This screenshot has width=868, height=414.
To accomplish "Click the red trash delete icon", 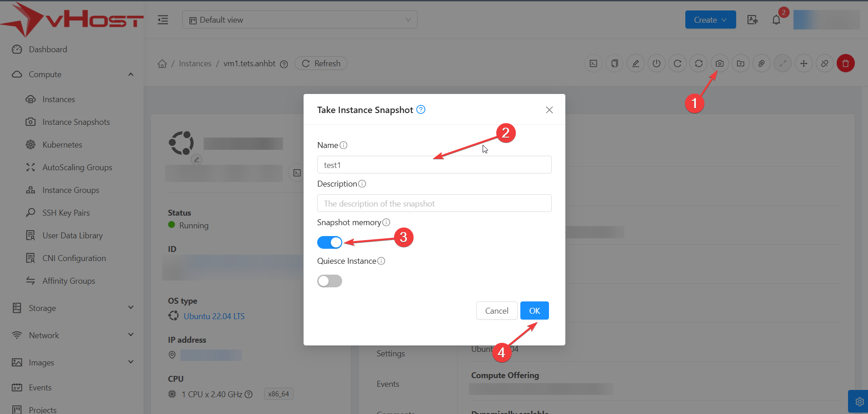I will [845, 64].
